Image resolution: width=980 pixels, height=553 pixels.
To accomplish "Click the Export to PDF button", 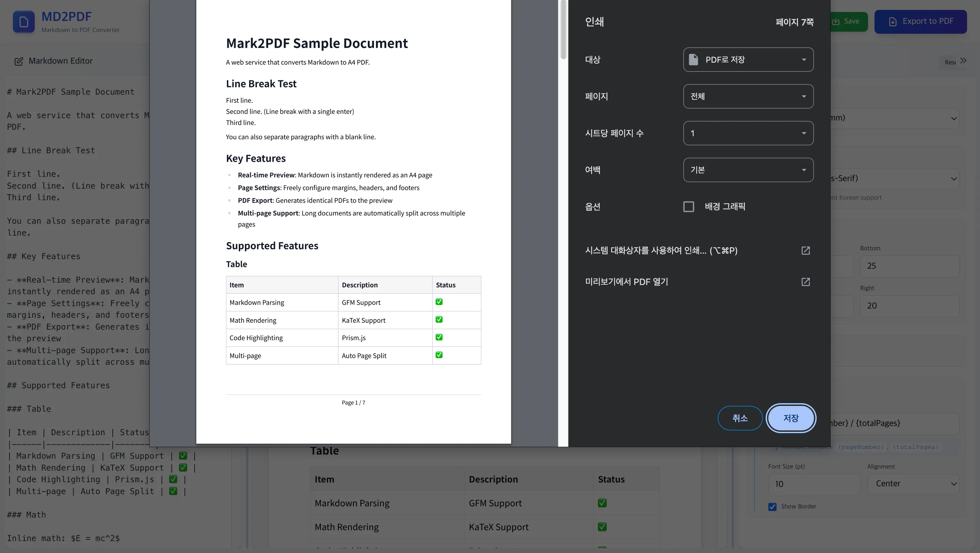I will pos(921,22).
